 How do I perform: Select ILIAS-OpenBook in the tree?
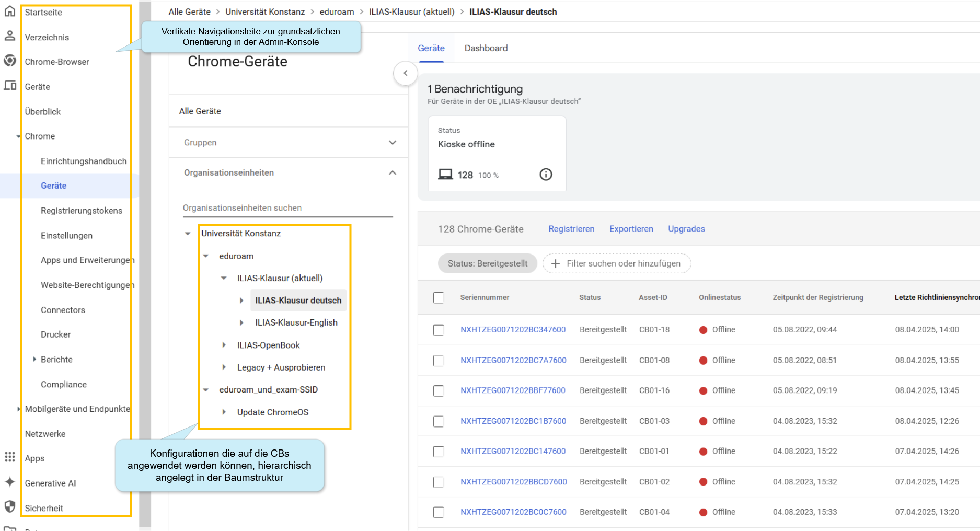point(268,345)
